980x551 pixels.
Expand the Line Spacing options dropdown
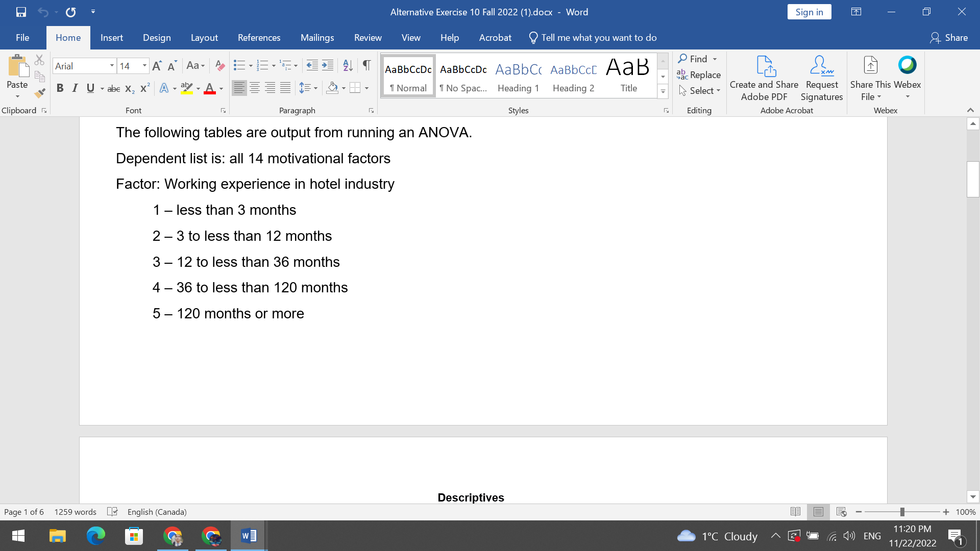(x=315, y=88)
